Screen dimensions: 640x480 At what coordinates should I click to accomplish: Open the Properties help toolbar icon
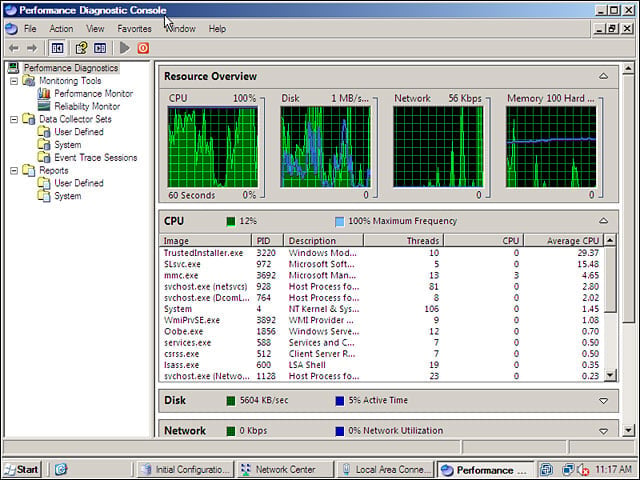tap(81, 48)
